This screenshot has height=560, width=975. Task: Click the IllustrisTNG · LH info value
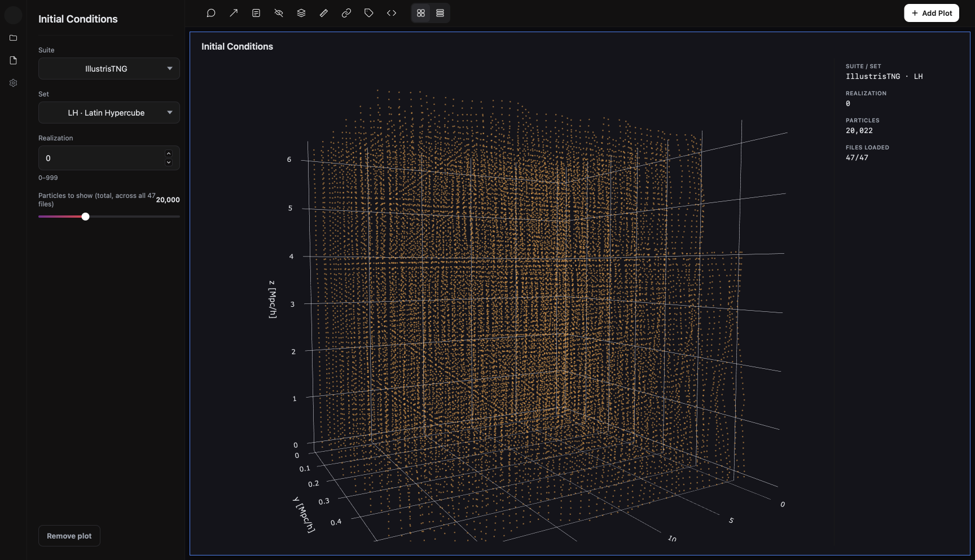(x=884, y=76)
